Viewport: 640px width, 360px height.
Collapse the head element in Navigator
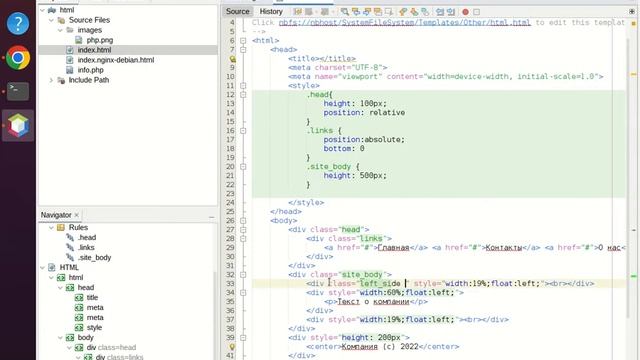60,288
